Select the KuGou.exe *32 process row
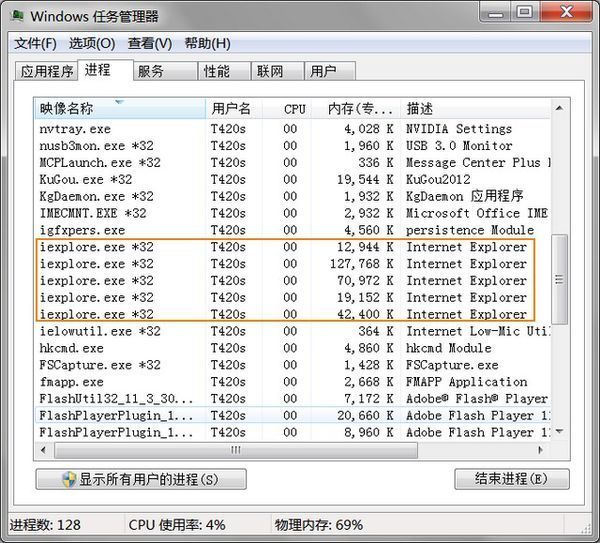This screenshot has width=600, height=543. pyautogui.click(x=85, y=179)
